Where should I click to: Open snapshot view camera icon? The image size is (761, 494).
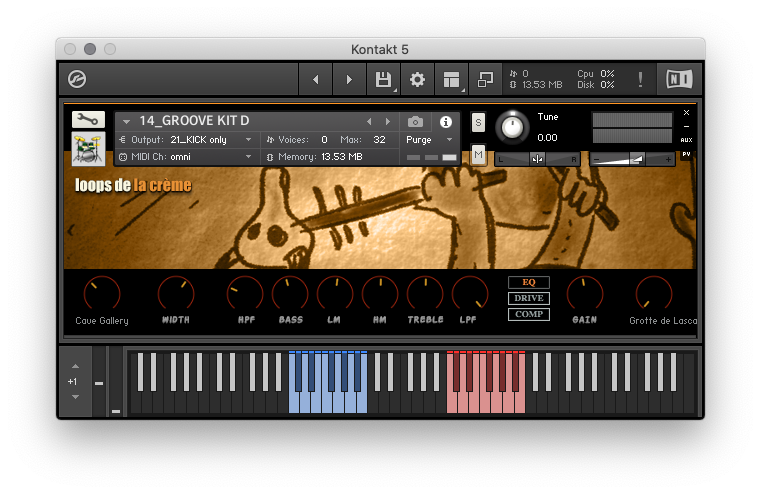[415, 121]
